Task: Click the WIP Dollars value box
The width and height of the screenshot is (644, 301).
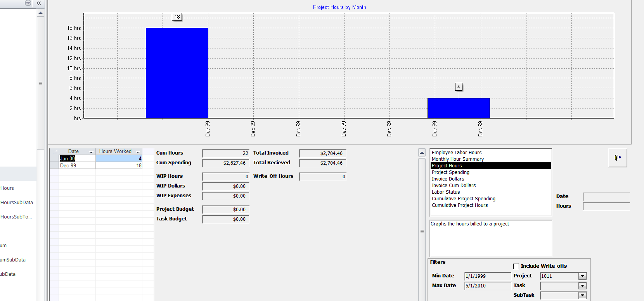Action: pyautogui.click(x=226, y=186)
